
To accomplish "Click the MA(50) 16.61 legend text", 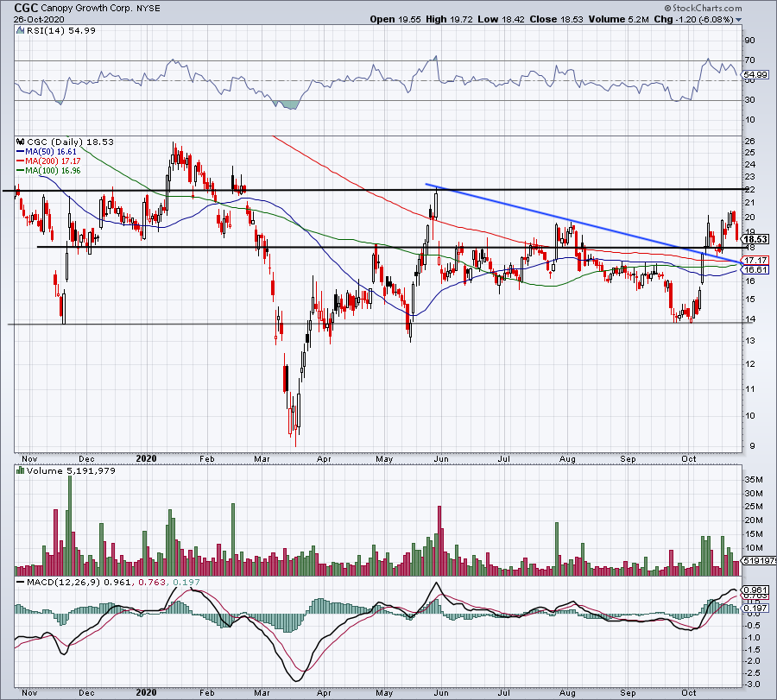I will [51, 152].
